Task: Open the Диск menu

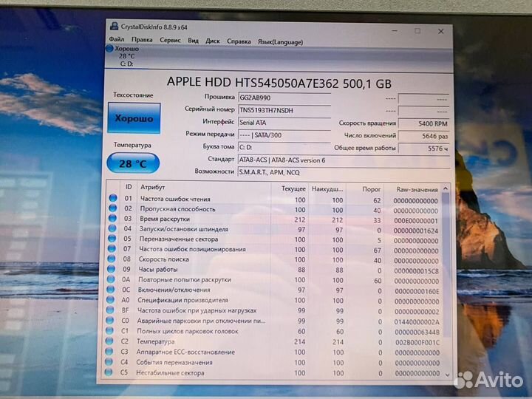Action: click(212, 41)
